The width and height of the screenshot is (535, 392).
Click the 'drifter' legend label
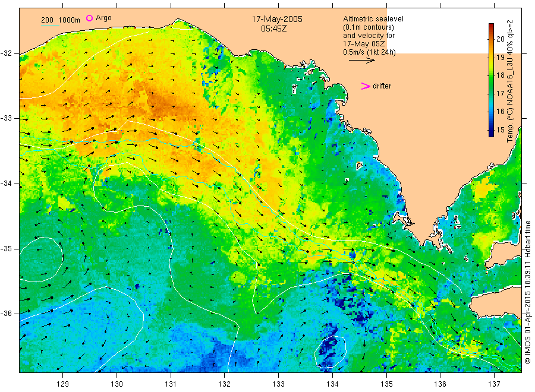click(x=382, y=86)
